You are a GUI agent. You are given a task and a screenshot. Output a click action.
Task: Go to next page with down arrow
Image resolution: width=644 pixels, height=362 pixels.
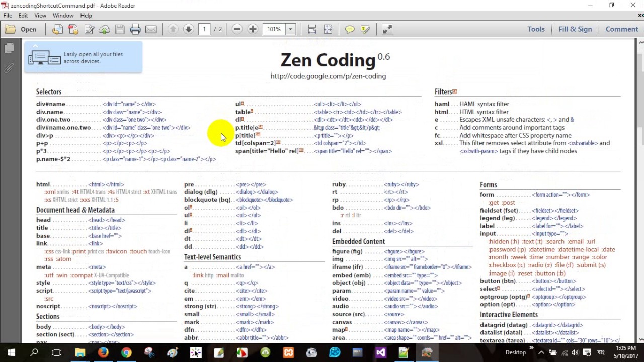coord(188,29)
